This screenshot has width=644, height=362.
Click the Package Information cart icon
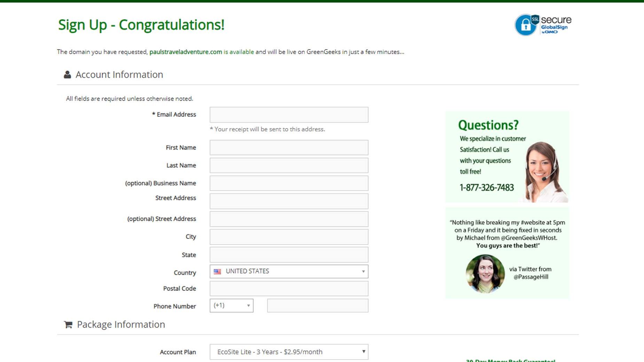click(x=68, y=324)
